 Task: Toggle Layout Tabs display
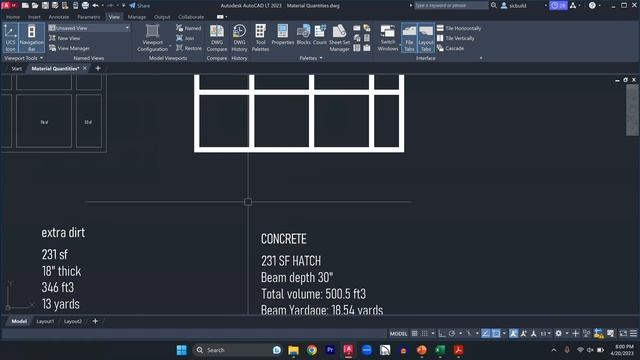coord(426,38)
